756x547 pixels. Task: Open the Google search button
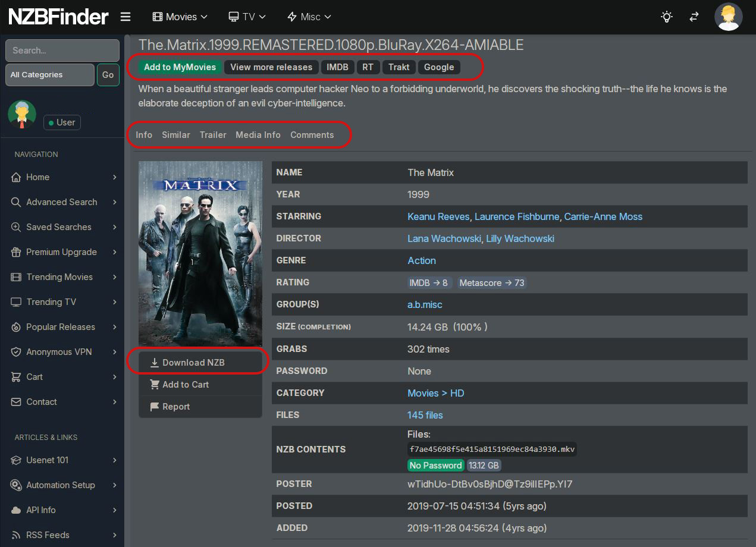[439, 67]
